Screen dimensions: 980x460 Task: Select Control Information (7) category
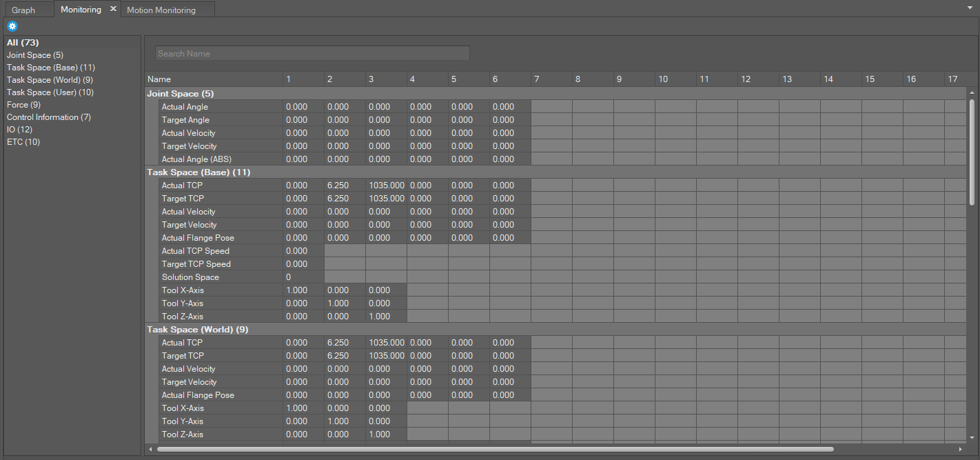click(48, 117)
